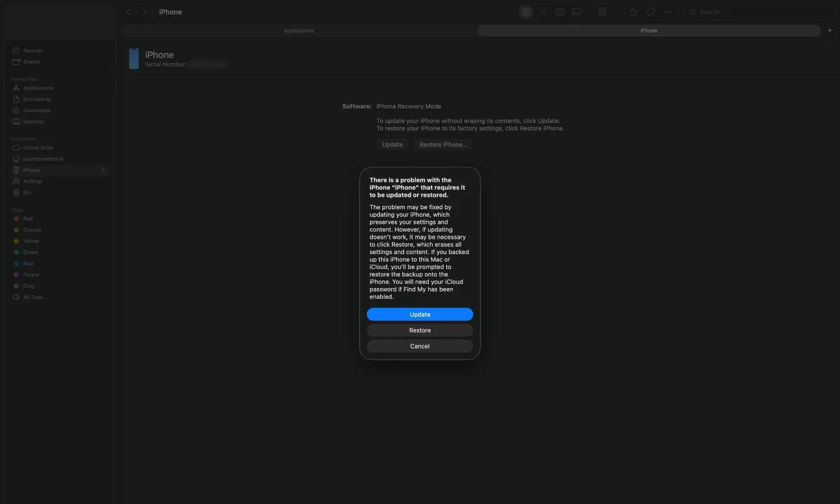Switch to gallery view
Screen dimensions: 840x504
pyautogui.click(x=577, y=12)
